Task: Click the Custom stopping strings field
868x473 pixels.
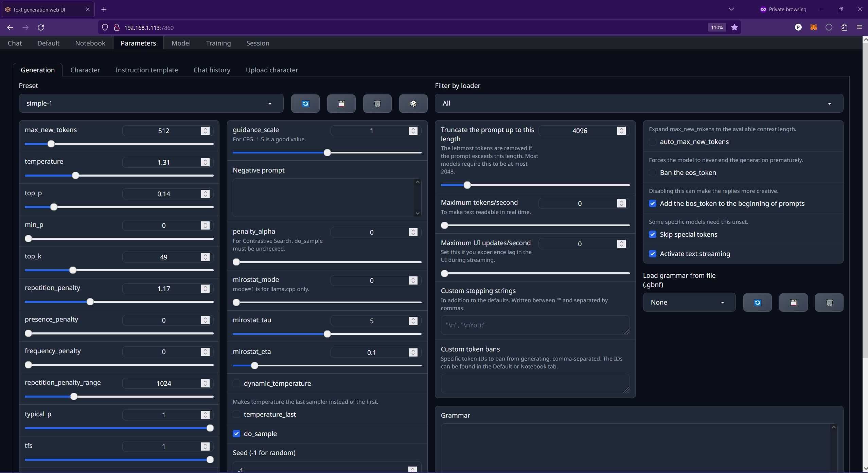Action: click(535, 325)
